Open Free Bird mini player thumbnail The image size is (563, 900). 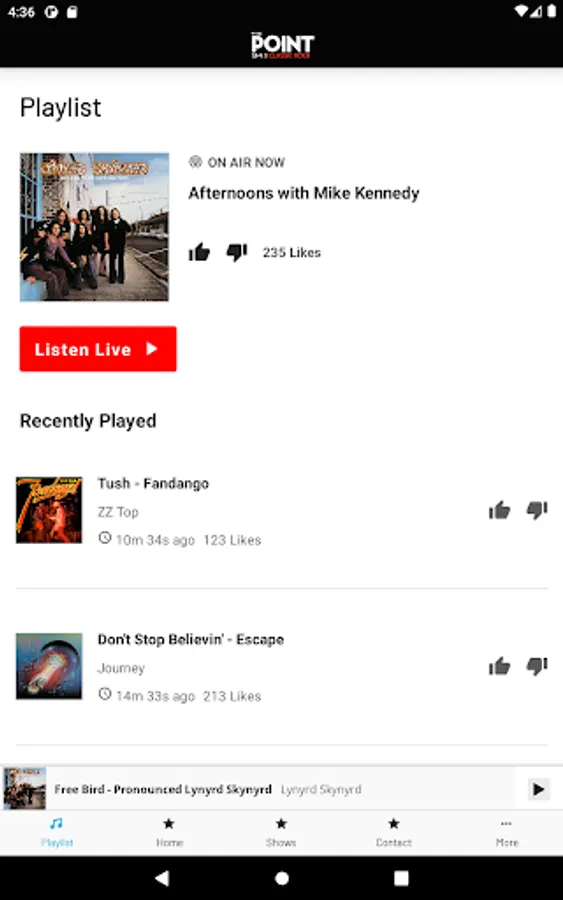point(24,789)
